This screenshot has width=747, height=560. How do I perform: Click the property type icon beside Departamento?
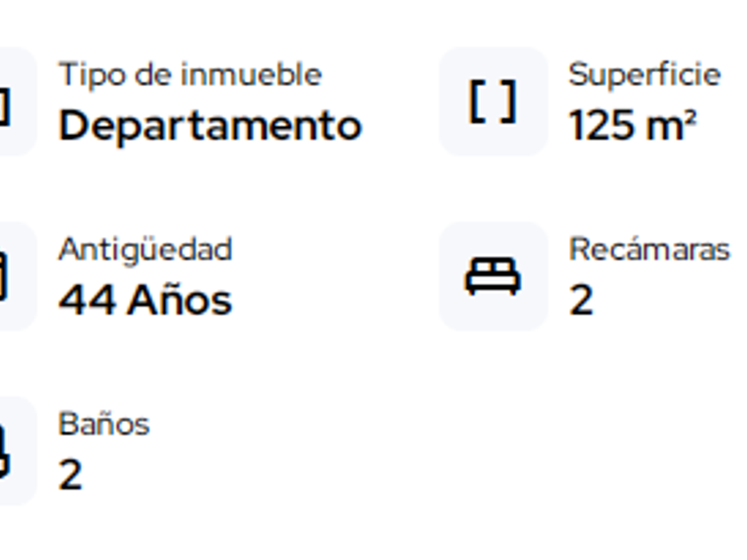[7, 101]
